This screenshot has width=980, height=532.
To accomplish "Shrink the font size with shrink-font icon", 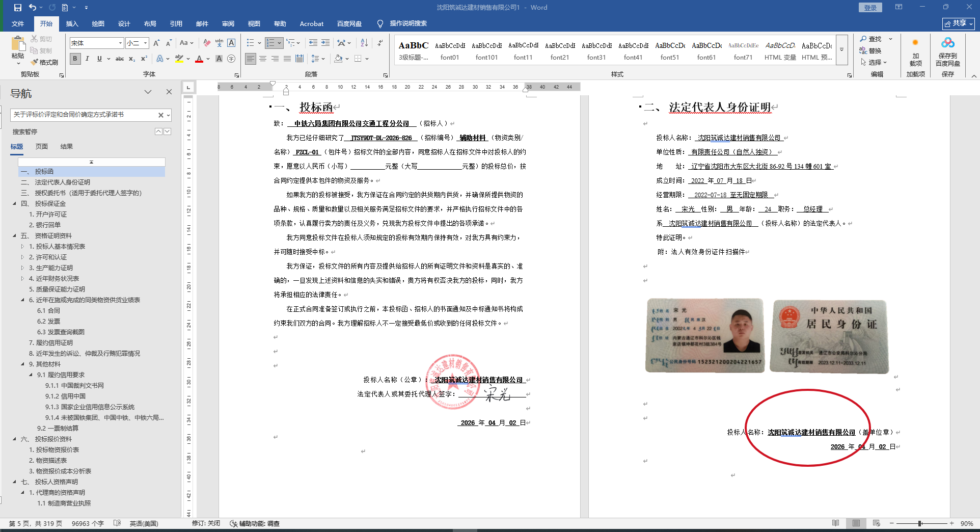I will [x=169, y=43].
